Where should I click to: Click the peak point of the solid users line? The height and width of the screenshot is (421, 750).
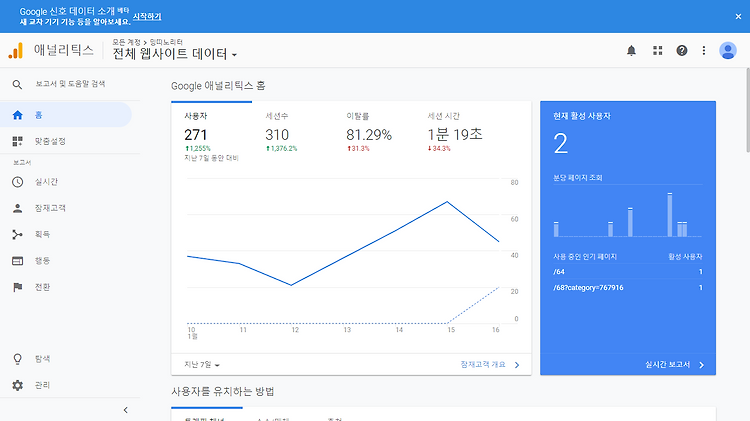tap(447, 202)
